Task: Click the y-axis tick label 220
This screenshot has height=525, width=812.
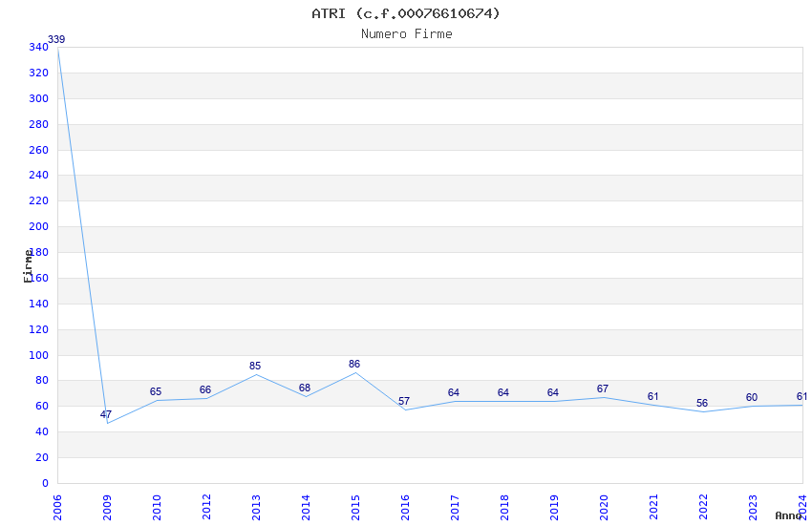Action: click(39, 200)
